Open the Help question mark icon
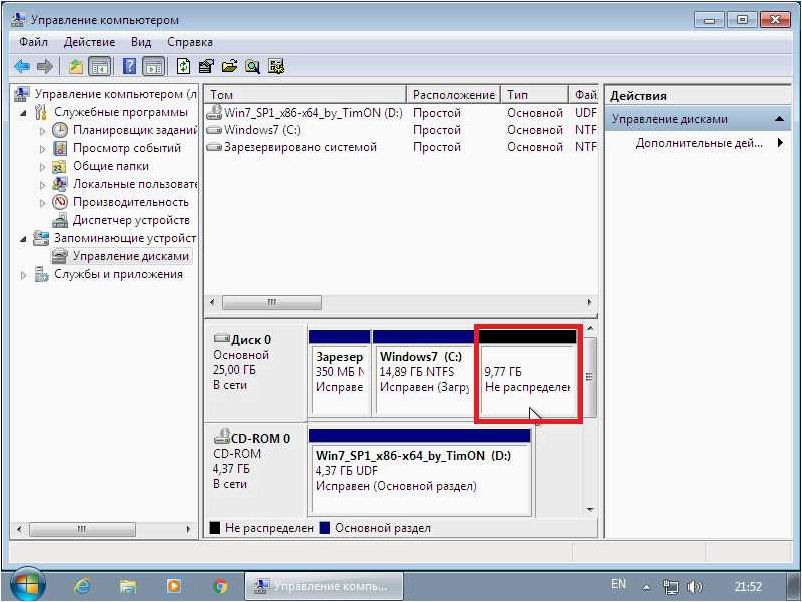The width and height of the screenshot is (802, 602). coord(130,66)
